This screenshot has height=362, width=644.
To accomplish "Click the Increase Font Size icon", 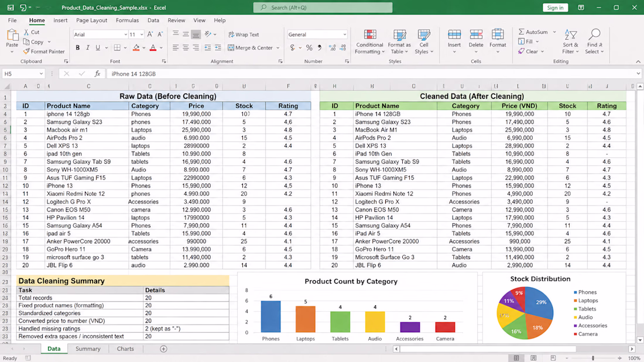I will tap(150, 35).
